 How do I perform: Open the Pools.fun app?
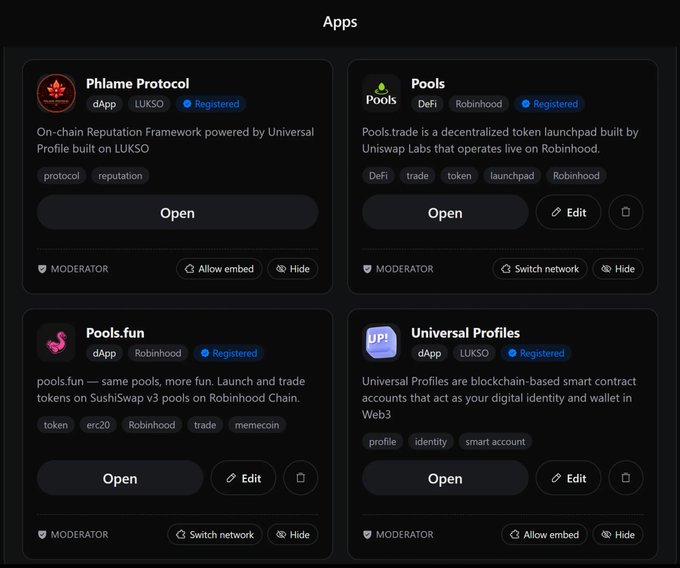tap(120, 478)
